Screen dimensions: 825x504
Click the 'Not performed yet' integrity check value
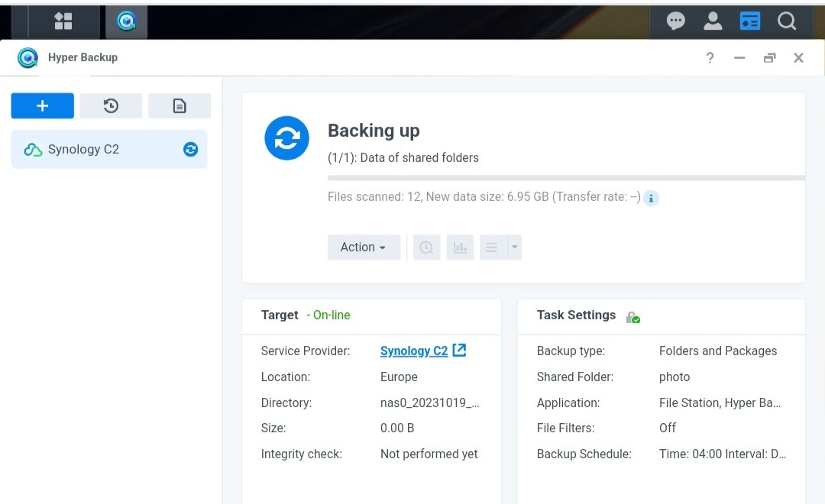click(x=429, y=454)
